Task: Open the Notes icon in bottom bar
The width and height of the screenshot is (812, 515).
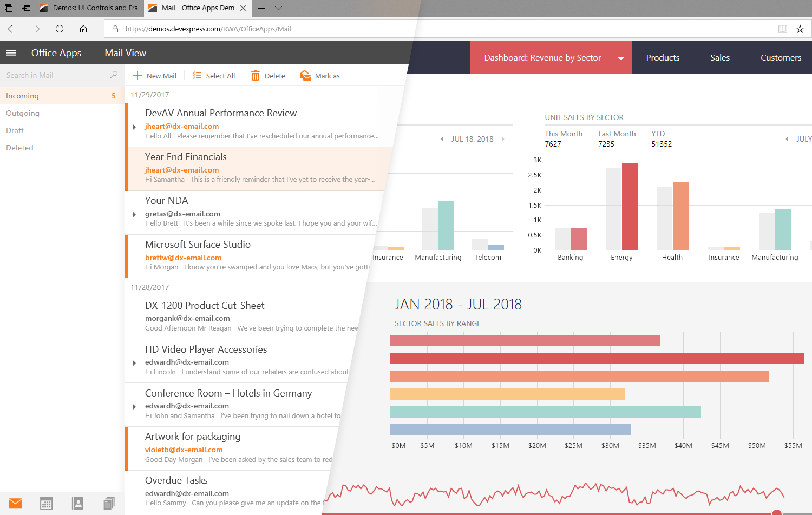Action: click(x=109, y=503)
